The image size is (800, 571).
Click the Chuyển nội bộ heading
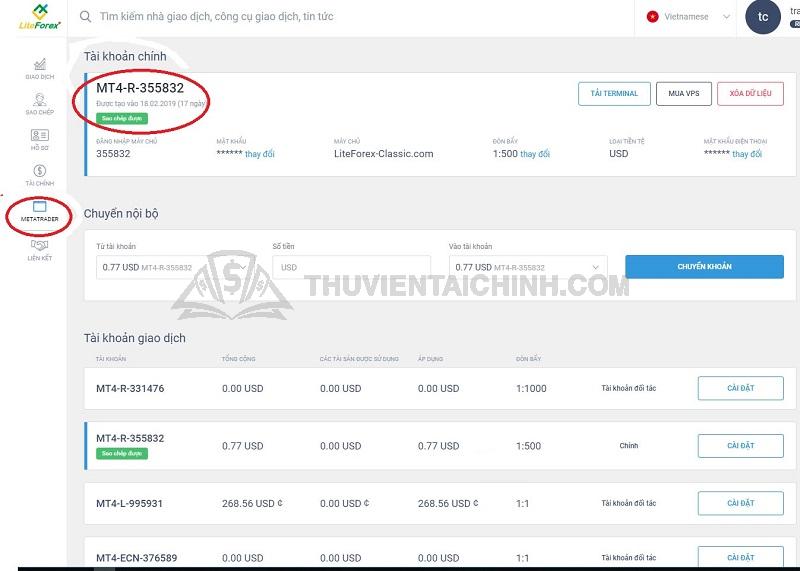click(x=121, y=213)
